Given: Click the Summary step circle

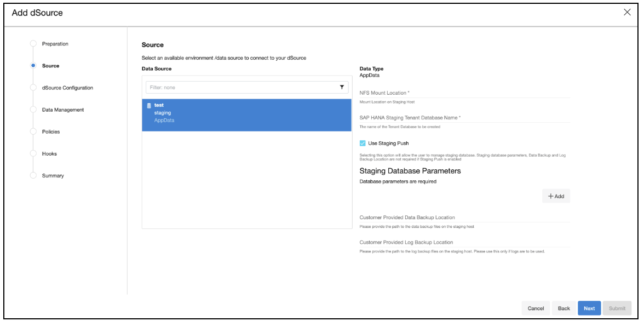Looking at the screenshot, I should coord(34,175).
